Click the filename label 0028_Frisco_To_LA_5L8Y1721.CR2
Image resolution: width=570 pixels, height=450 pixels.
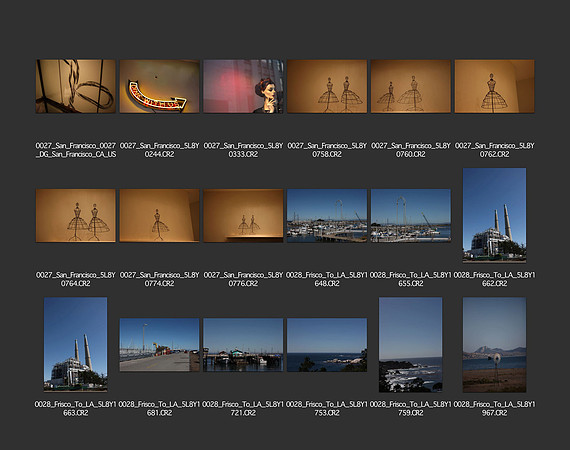(x=243, y=409)
